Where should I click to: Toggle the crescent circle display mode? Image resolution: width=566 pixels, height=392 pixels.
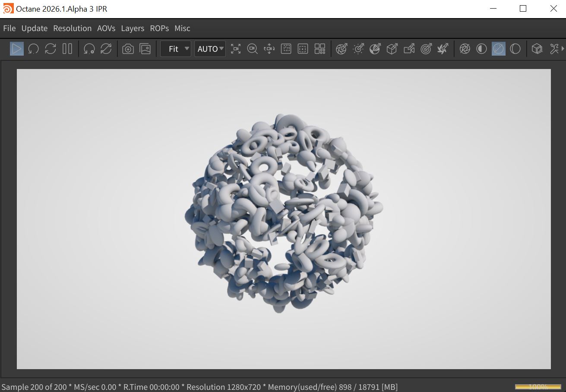pos(515,49)
